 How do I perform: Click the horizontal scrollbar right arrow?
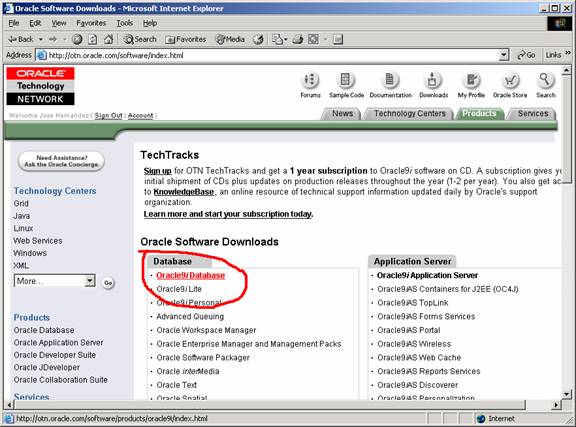pyautogui.click(x=557, y=405)
